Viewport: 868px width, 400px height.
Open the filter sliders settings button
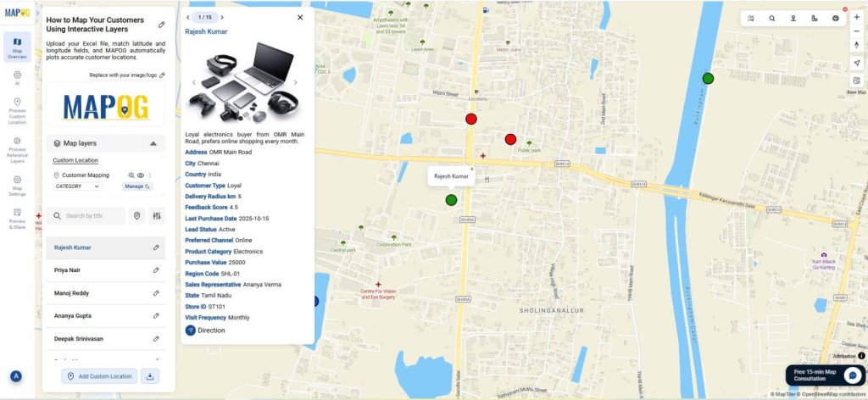tap(157, 216)
